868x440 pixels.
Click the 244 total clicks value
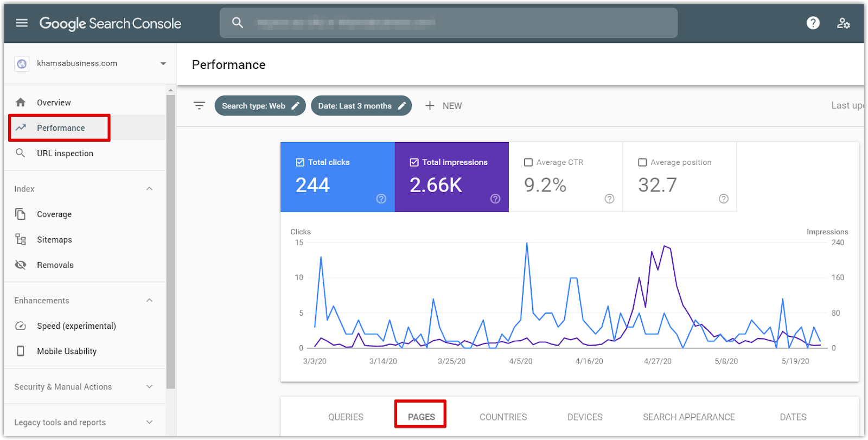pyautogui.click(x=312, y=185)
